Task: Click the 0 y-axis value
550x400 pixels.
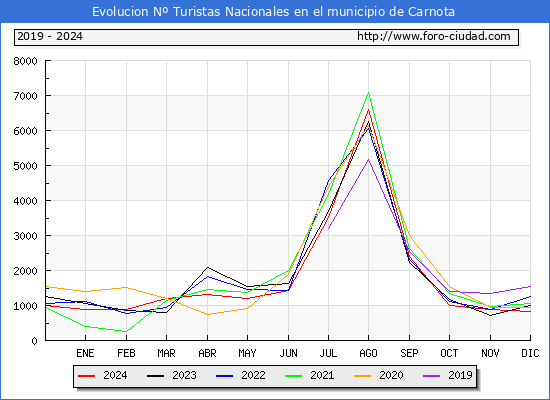Action: coord(34,341)
